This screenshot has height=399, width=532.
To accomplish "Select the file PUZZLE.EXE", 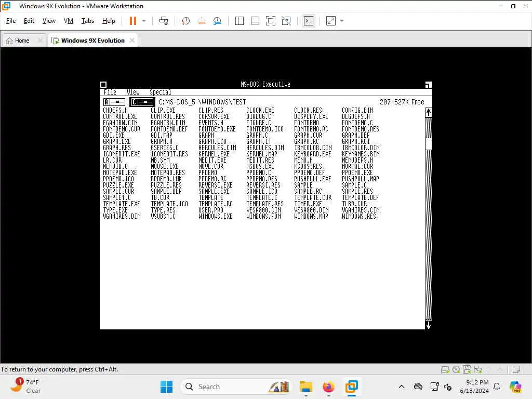I will coord(118,185).
